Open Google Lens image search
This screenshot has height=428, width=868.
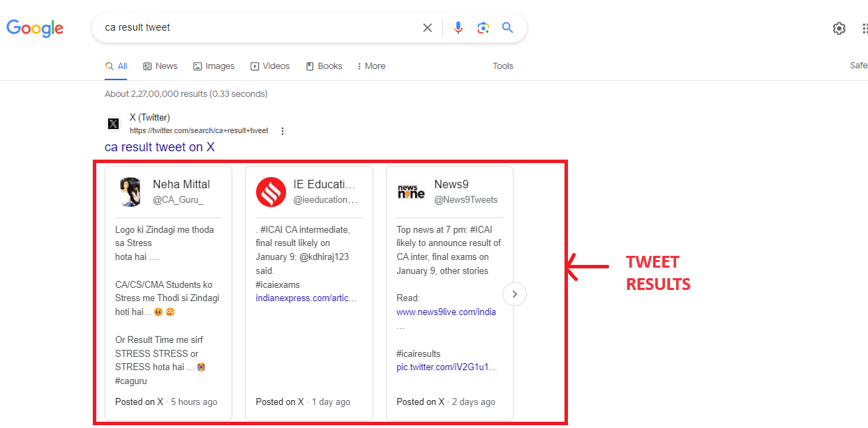(483, 28)
